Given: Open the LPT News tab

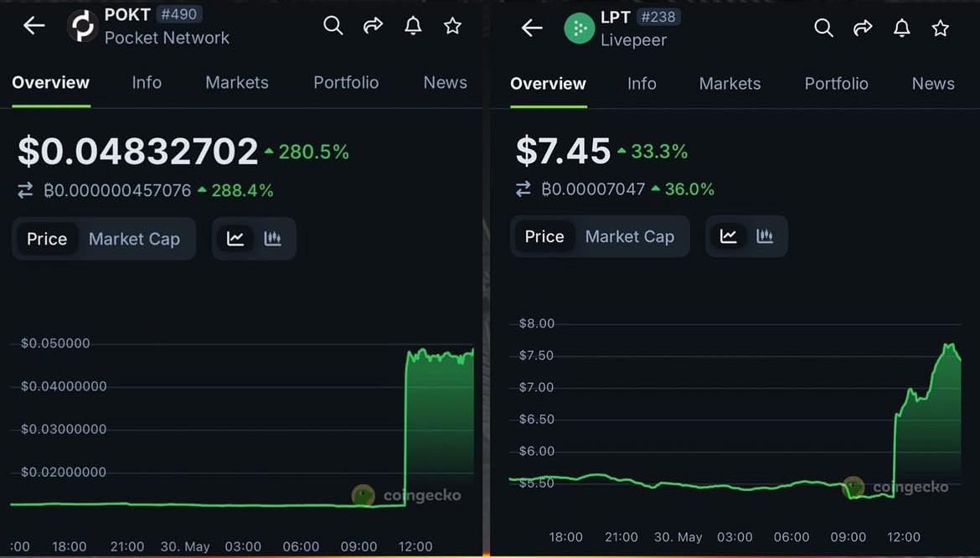Looking at the screenshot, I should (933, 84).
